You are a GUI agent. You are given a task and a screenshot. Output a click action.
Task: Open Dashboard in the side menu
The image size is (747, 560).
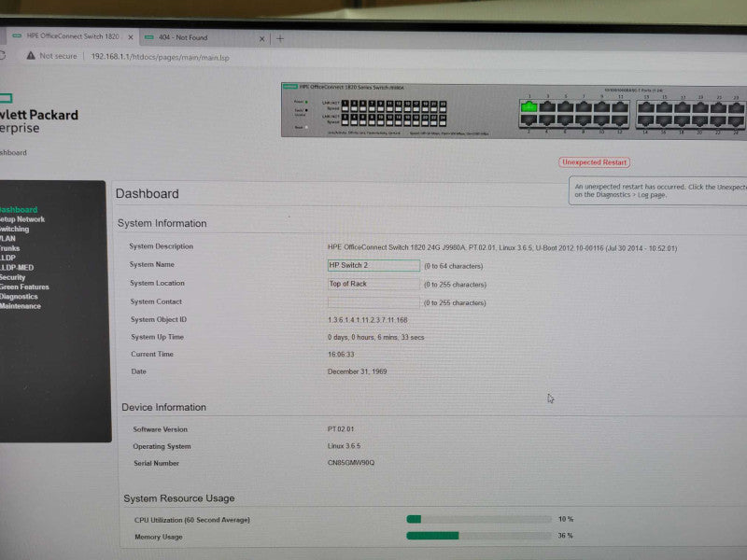pos(18,209)
